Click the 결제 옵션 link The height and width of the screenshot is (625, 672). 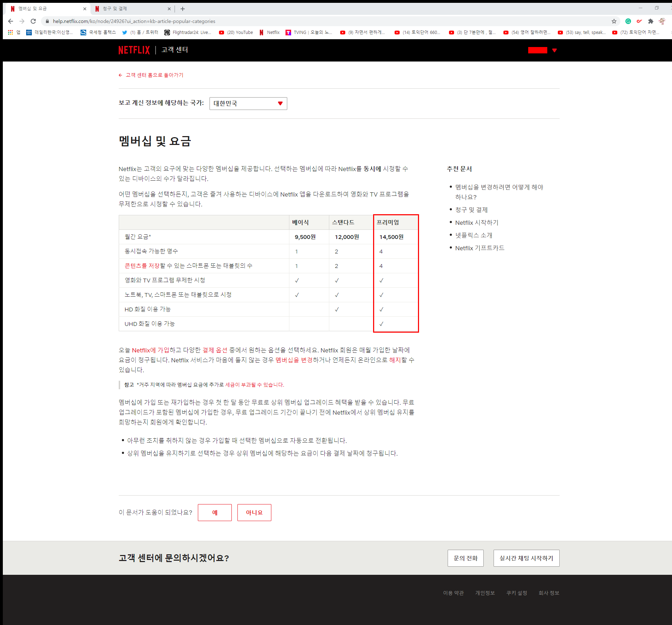[215, 350]
